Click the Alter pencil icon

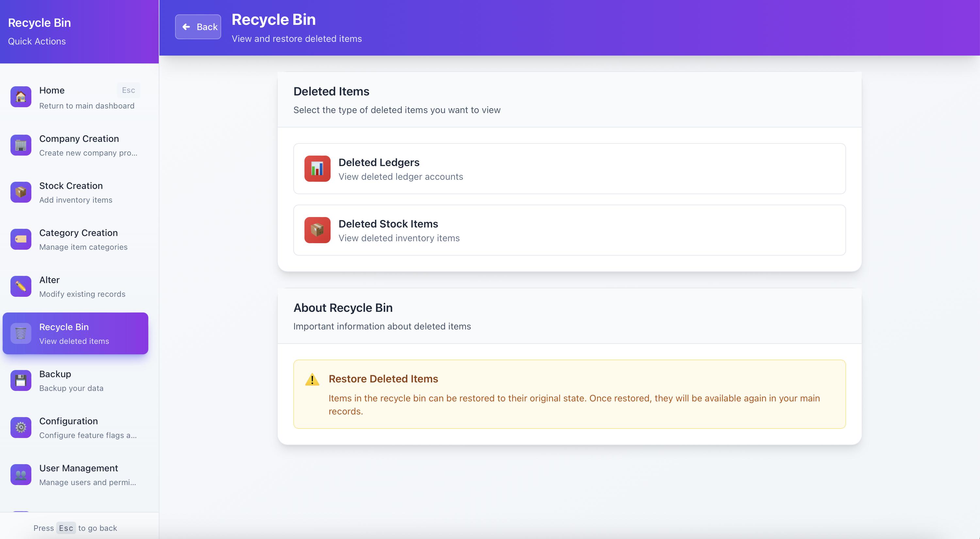(21, 286)
